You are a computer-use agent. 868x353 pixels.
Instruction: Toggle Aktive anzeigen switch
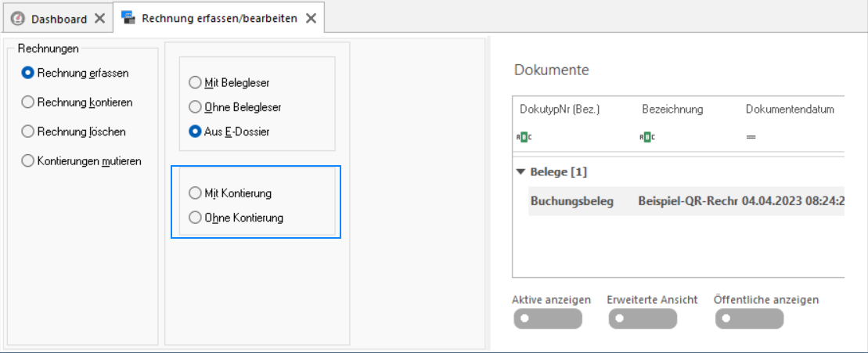pos(547,319)
